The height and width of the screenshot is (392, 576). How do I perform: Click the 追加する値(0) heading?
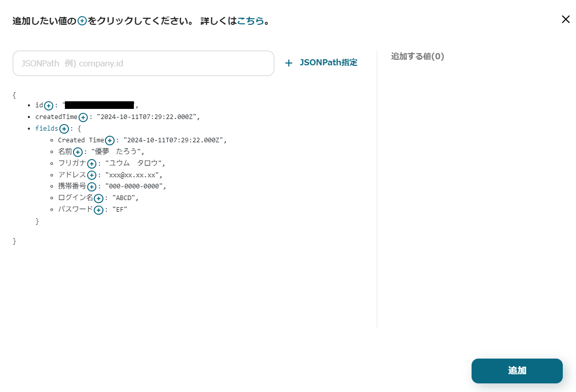click(x=417, y=56)
